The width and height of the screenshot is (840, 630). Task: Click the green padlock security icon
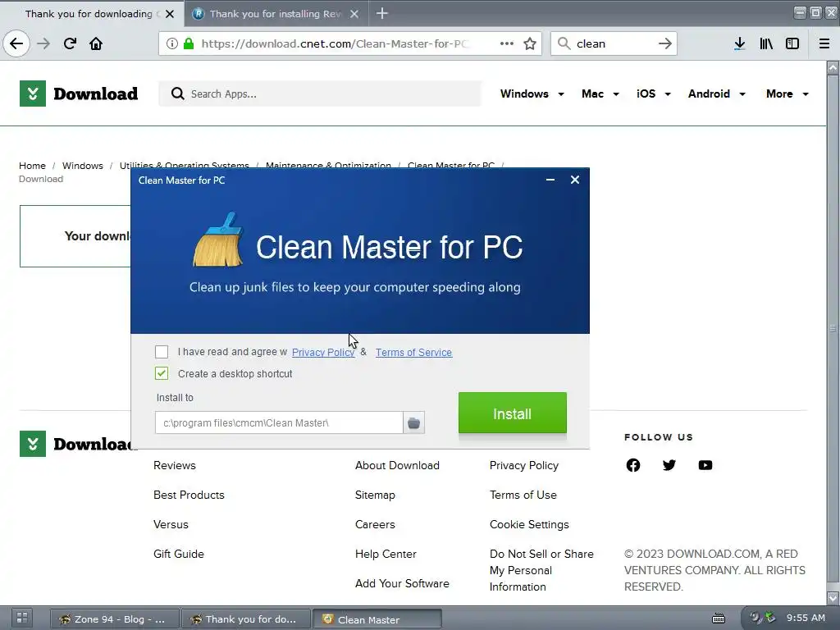click(x=189, y=43)
